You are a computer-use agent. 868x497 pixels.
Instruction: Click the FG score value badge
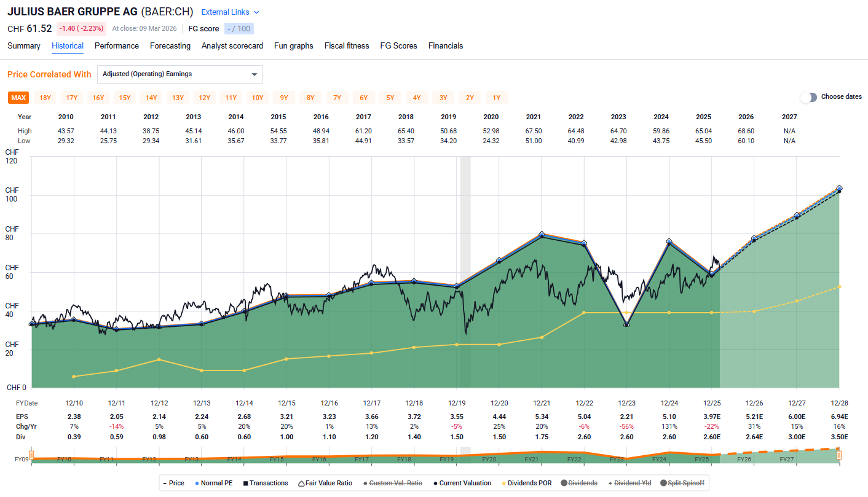pyautogui.click(x=239, y=29)
